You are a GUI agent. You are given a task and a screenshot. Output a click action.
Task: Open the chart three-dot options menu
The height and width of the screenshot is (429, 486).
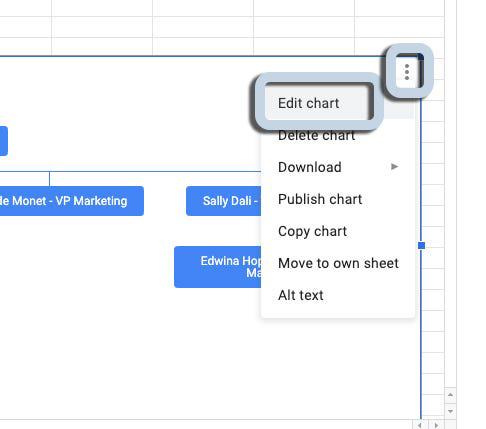tap(407, 72)
